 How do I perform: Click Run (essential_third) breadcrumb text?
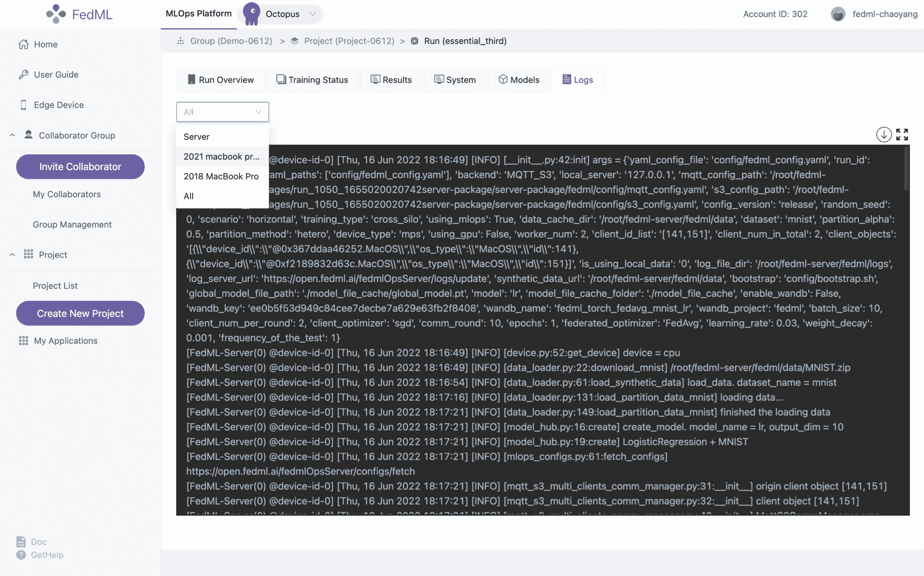(x=465, y=41)
